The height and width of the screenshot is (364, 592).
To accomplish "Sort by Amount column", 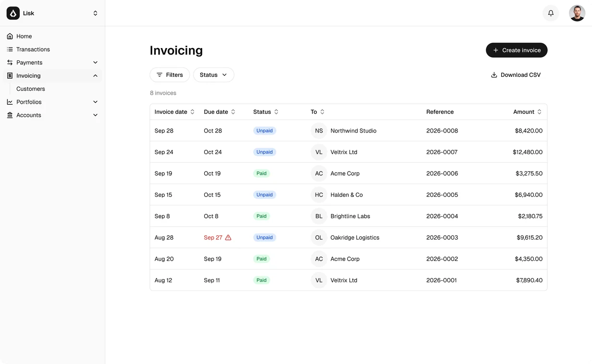I will coord(528,112).
